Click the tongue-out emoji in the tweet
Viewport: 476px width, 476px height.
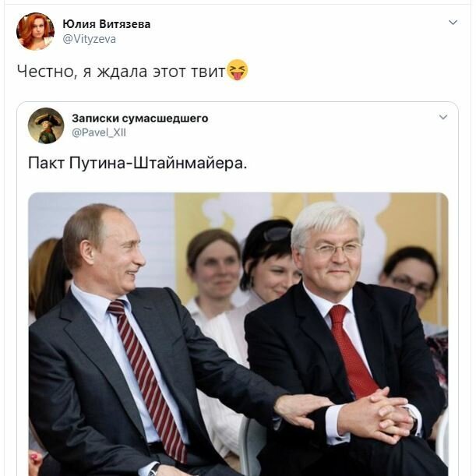point(237,70)
